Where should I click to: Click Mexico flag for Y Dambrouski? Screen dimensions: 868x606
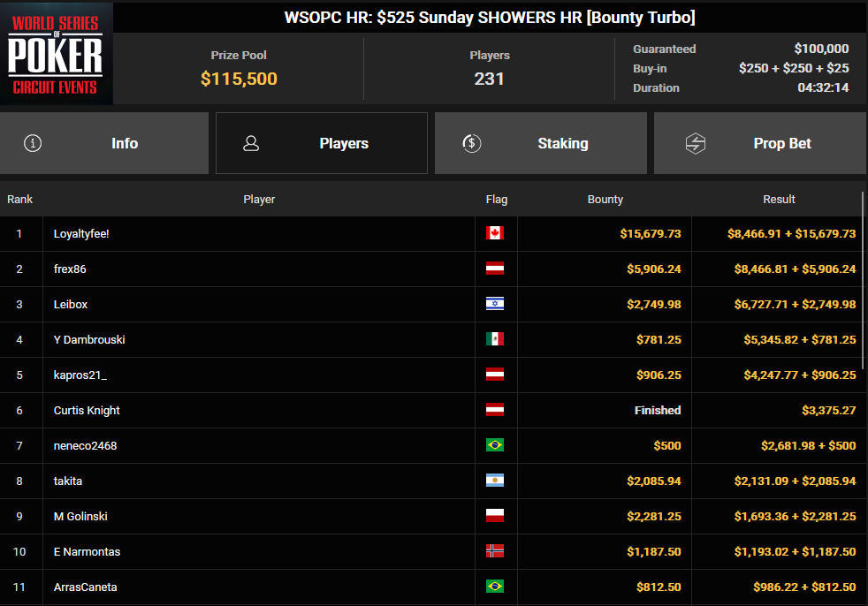click(494, 339)
